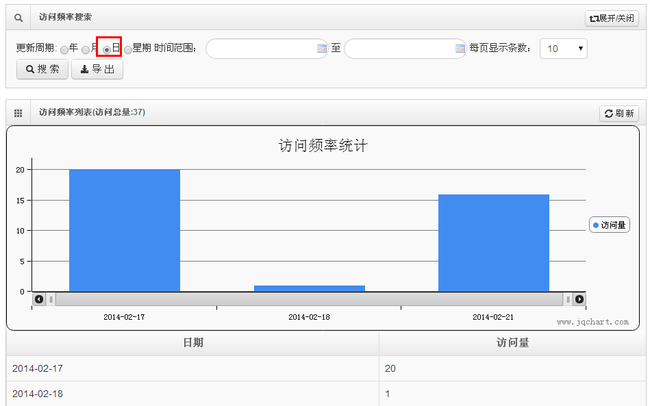650x406 pixels.
Task: Click the 导出 export button
Action: click(x=97, y=69)
